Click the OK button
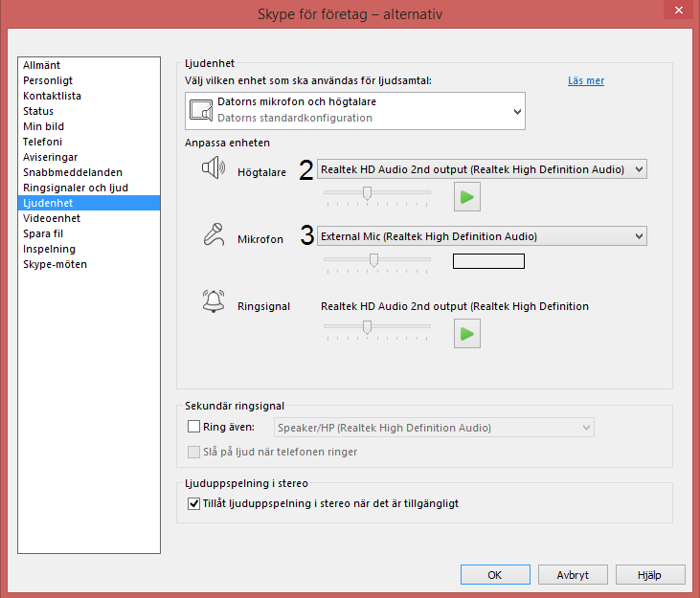Image resolution: width=700 pixels, height=598 pixels. click(x=495, y=575)
